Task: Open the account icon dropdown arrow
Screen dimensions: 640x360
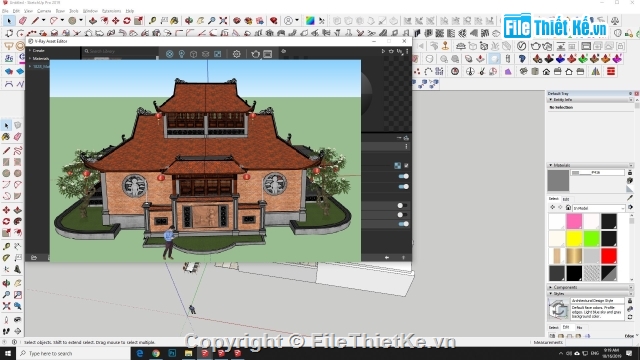Action: tap(297, 20)
